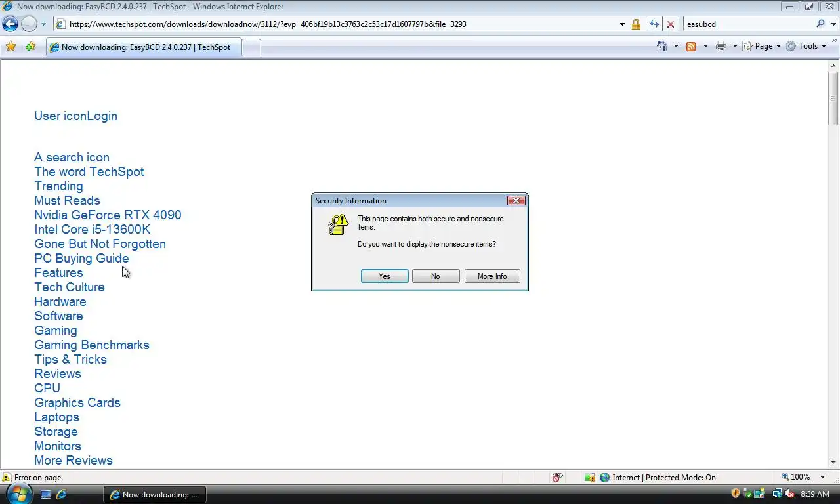This screenshot has height=504, width=840.
Task: Click the User iconLogin link
Action: pos(76,116)
